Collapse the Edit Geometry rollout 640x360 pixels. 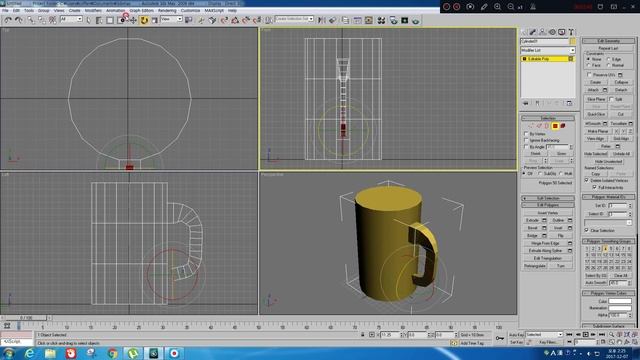click(609, 41)
